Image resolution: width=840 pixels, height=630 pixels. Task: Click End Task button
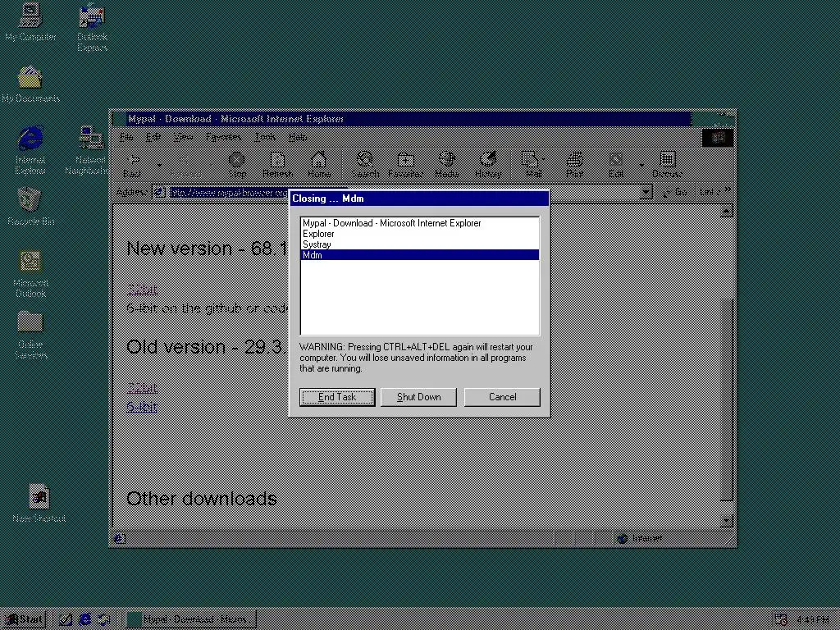pyautogui.click(x=337, y=397)
